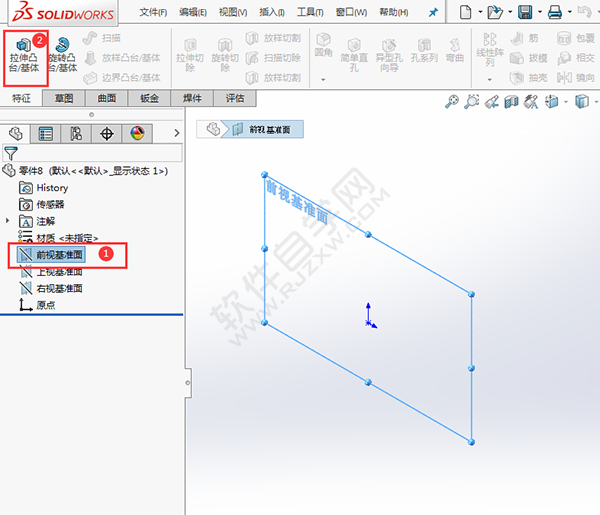Click the Intersect (相交) tool
600x515 pixels.
pos(576,58)
